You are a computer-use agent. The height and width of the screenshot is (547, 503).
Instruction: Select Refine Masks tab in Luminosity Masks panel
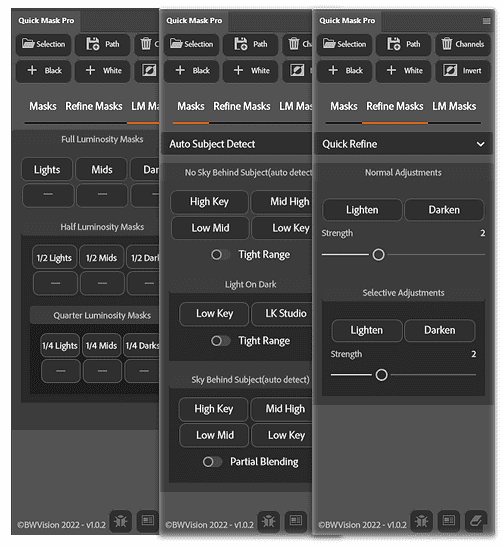[x=94, y=106]
